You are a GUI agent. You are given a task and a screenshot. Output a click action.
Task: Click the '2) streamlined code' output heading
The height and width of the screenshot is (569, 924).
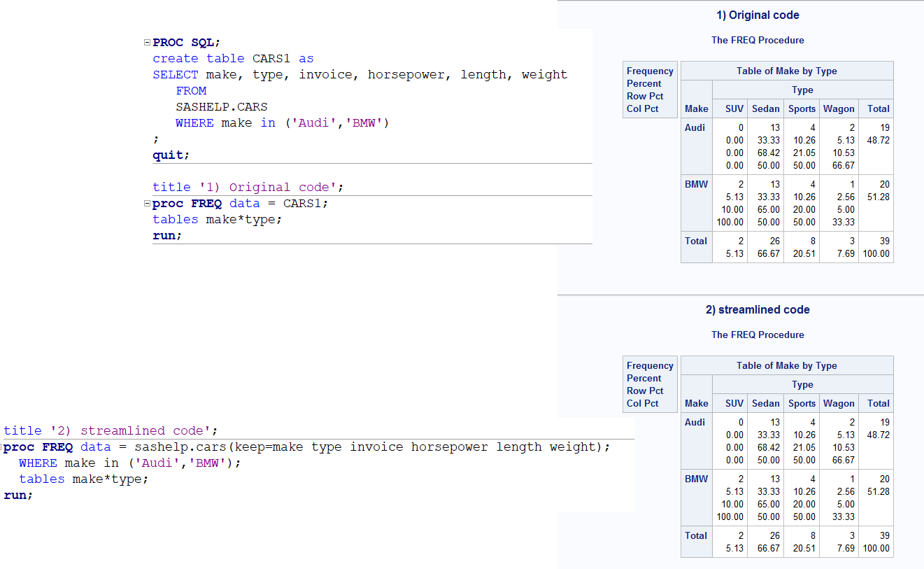click(758, 310)
